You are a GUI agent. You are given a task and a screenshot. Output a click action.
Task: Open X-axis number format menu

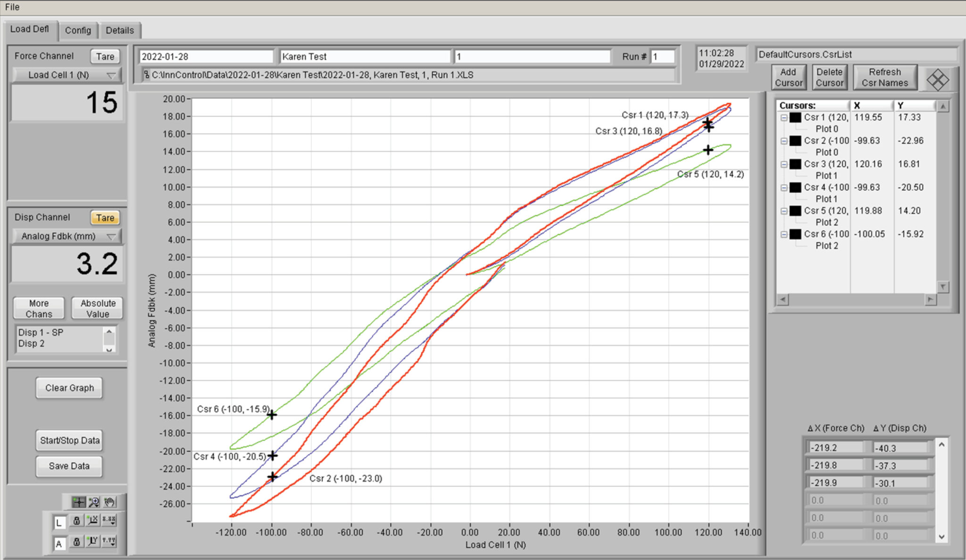tap(109, 520)
